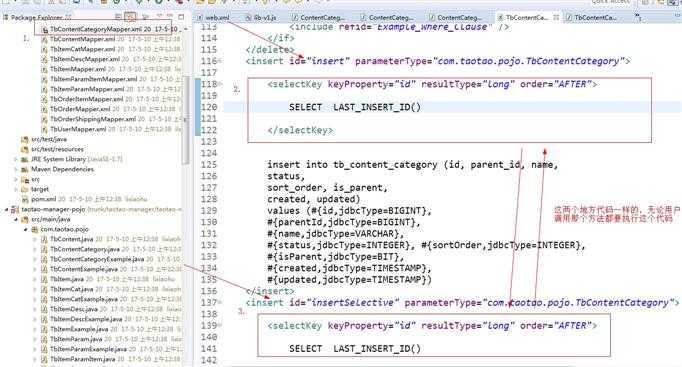Click the src/test/resources folder icon

(25, 149)
